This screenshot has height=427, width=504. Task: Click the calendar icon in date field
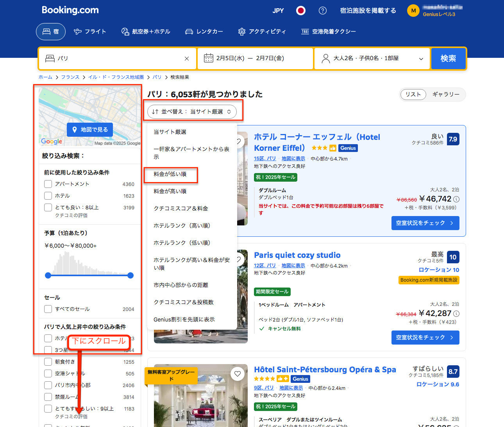[209, 58]
